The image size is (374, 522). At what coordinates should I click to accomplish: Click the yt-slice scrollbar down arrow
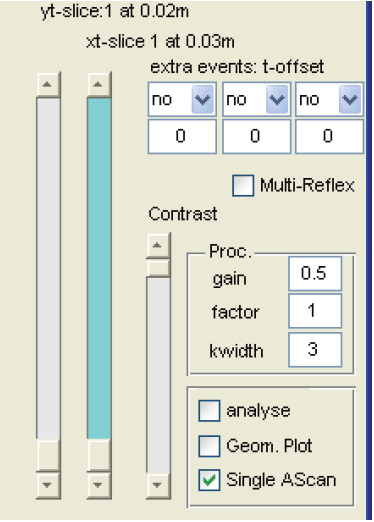pyautogui.click(x=48, y=485)
